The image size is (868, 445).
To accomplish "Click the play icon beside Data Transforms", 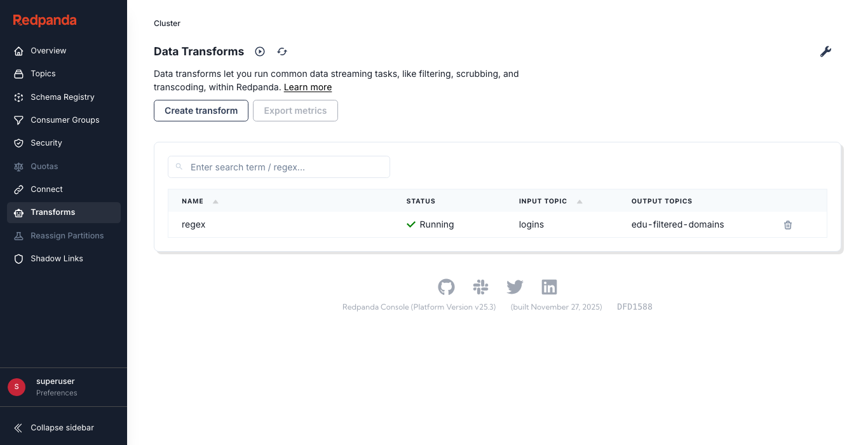I will tap(260, 51).
